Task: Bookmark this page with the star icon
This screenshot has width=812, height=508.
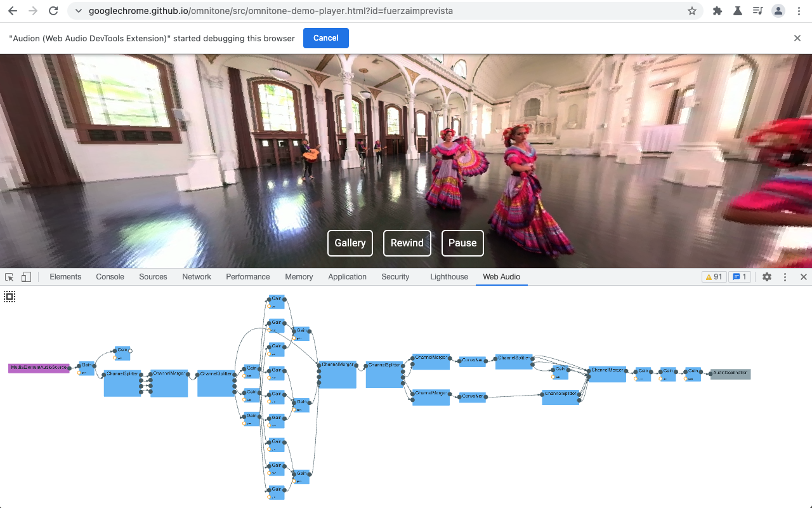Action: [x=692, y=11]
